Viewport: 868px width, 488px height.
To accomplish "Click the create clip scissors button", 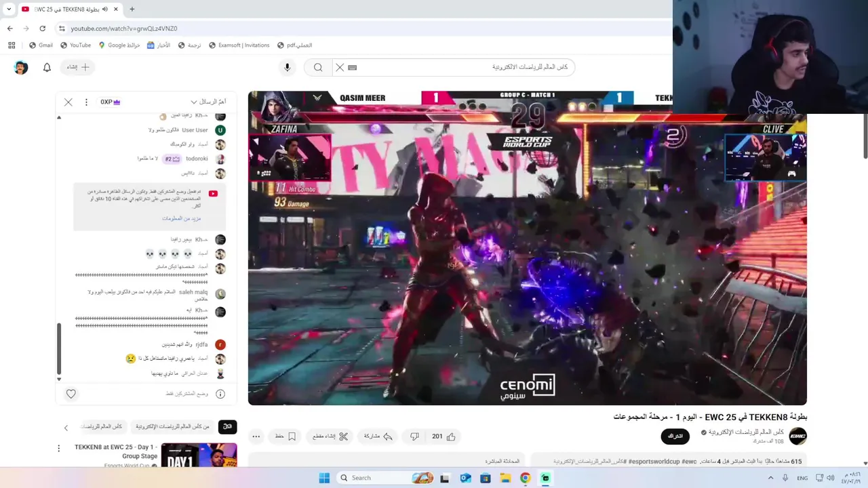I will coord(330,436).
